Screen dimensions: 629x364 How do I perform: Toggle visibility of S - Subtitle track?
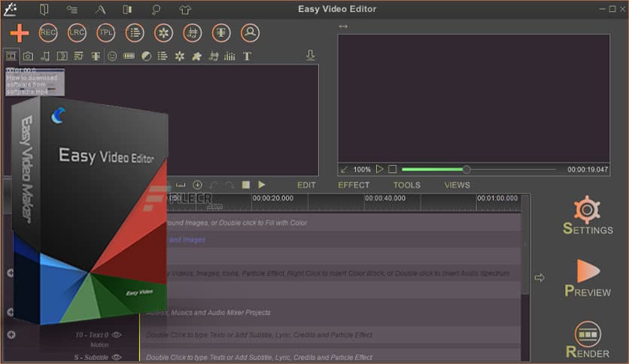click(117, 356)
